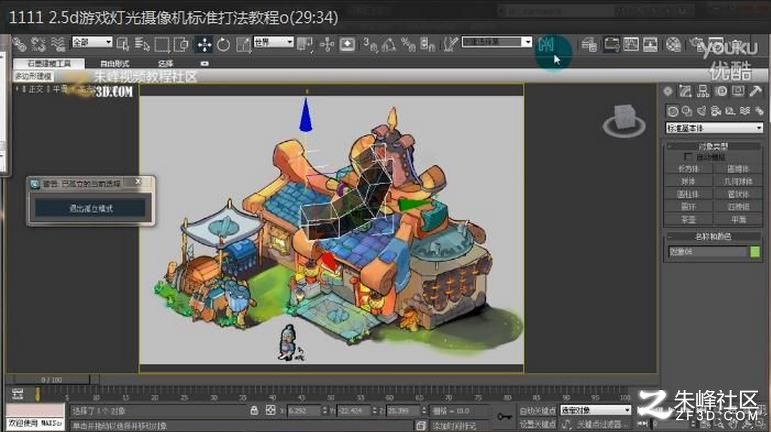Select the Cameras category icon
The height and width of the screenshot is (432, 771).
click(716, 111)
